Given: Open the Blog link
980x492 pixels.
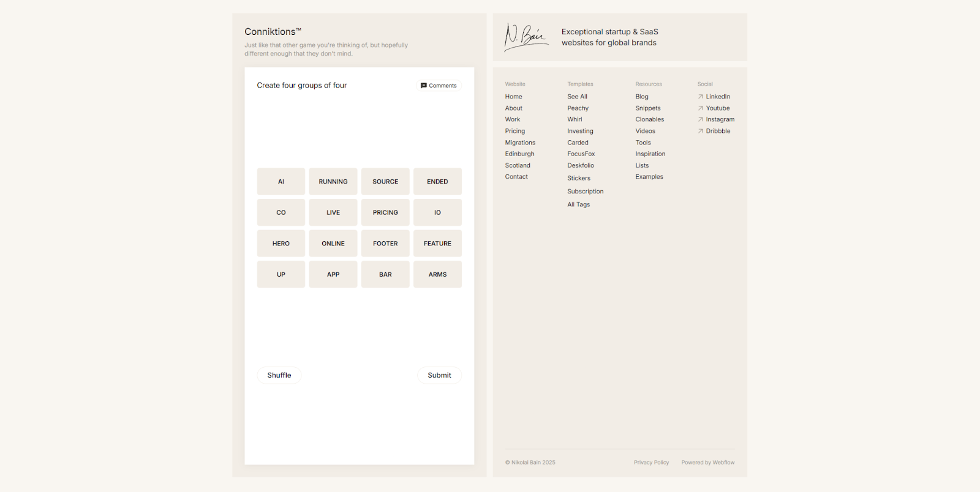Looking at the screenshot, I should click(642, 97).
